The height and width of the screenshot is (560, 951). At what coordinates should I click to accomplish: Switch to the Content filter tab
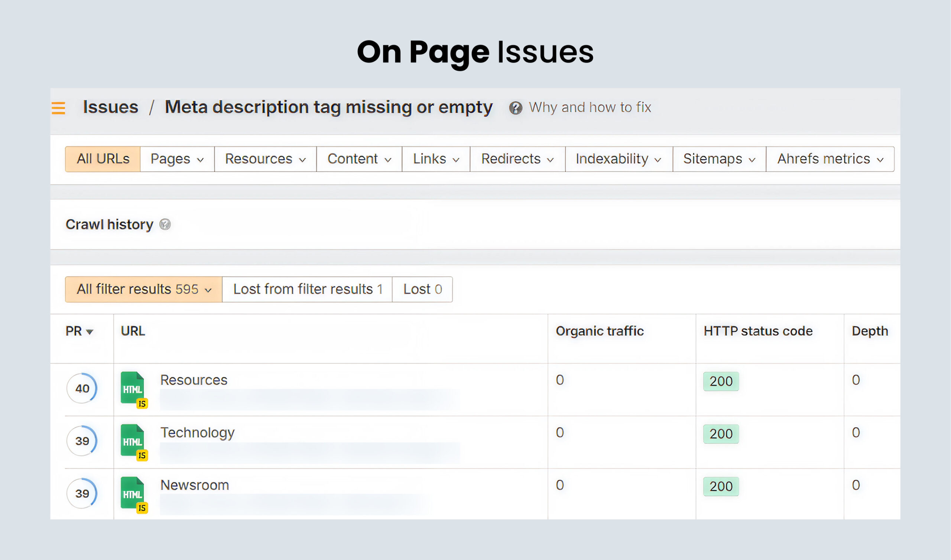(358, 159)
